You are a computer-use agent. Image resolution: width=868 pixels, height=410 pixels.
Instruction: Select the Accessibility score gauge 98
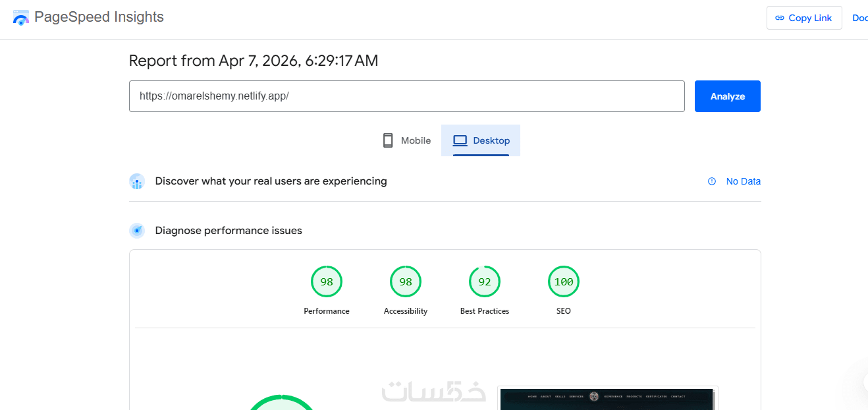click(x=406, y=282)
